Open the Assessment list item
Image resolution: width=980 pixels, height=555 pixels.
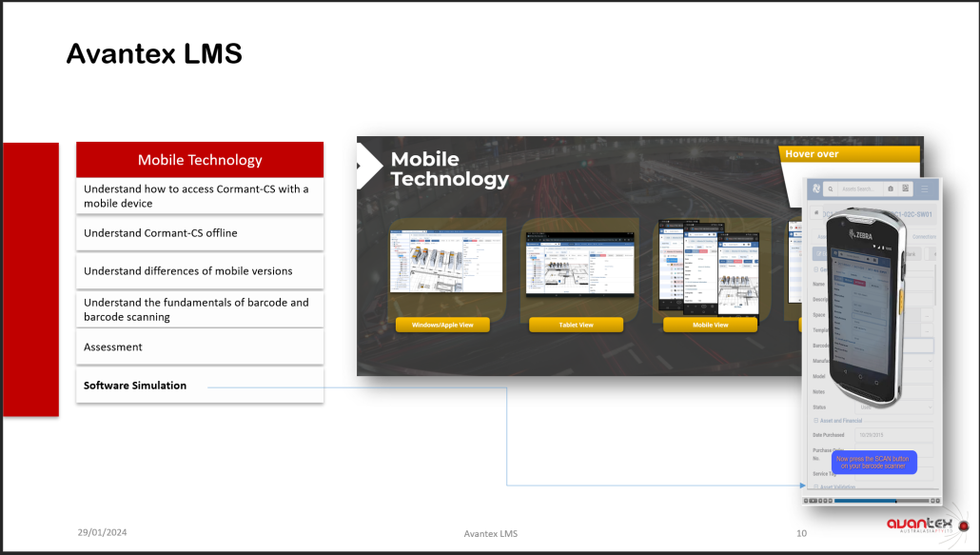(200, 347)
